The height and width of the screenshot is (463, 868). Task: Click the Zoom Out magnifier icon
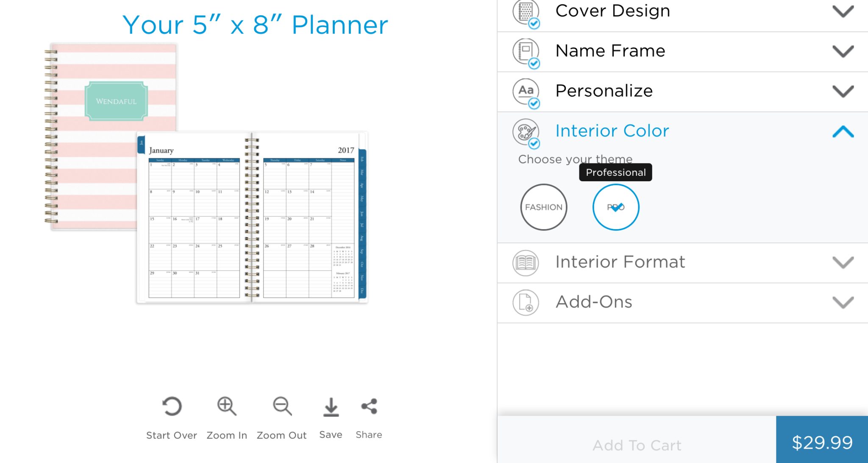[x=282, y=406]
